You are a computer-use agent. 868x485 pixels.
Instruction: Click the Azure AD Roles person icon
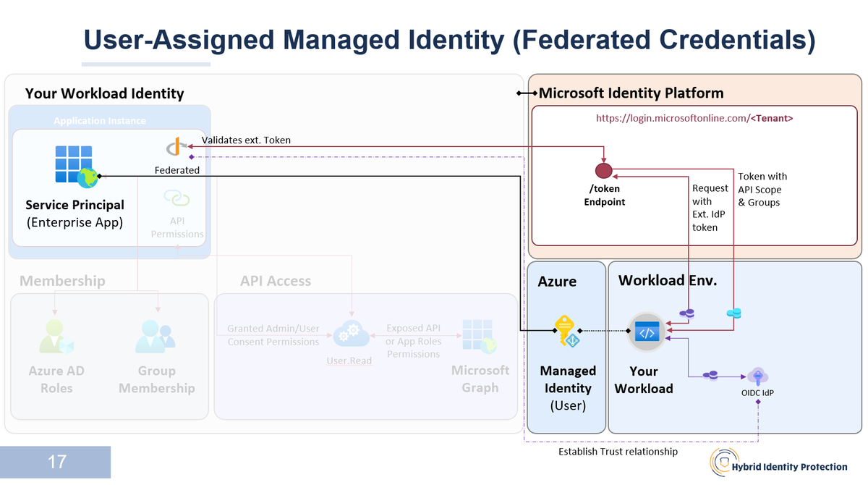[56, 338]
